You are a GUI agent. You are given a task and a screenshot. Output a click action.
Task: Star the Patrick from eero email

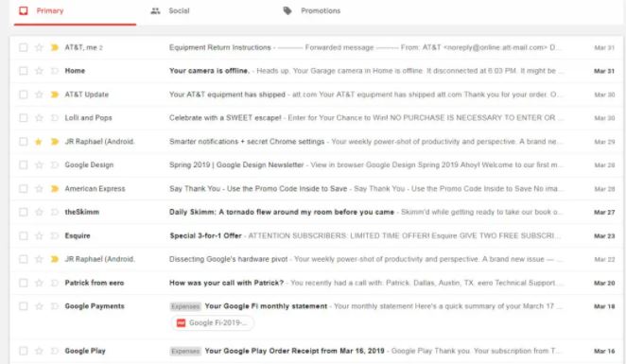(x=39, y=283)
